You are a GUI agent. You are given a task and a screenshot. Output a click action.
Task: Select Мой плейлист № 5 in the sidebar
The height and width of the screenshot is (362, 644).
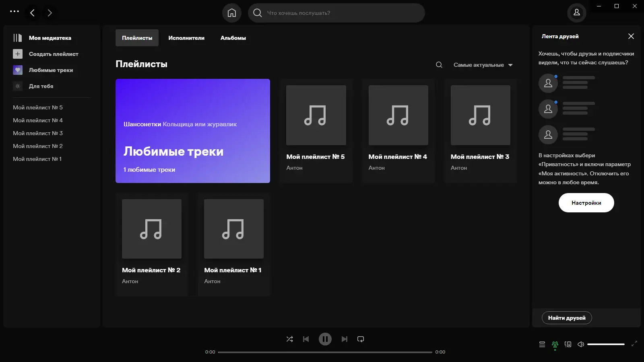[x=38, y=107]
